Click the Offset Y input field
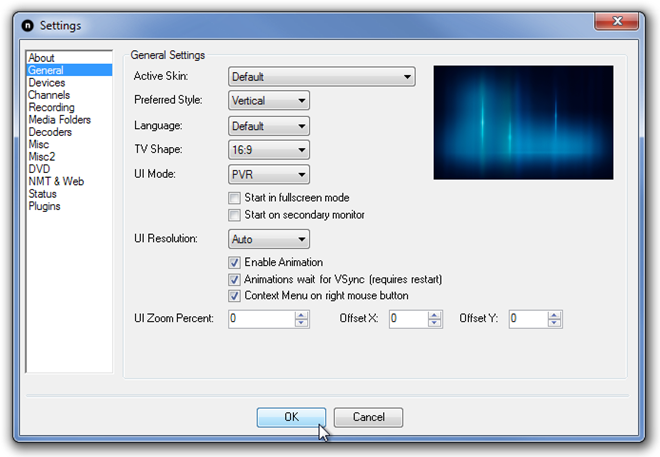This screenshot has height=457, width=660. point(528,319)
